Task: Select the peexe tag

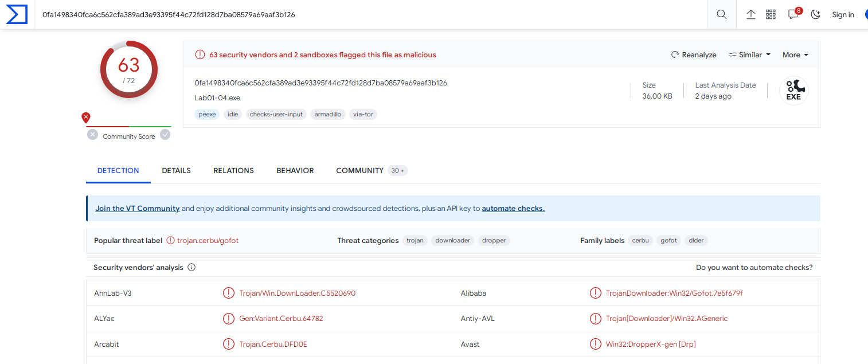Action: 207,114
